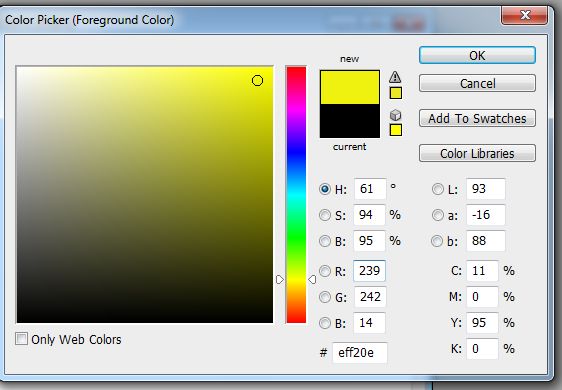562x390 pixels.
Task: Click the H field showing 61
Action: [x=370, y=189]
